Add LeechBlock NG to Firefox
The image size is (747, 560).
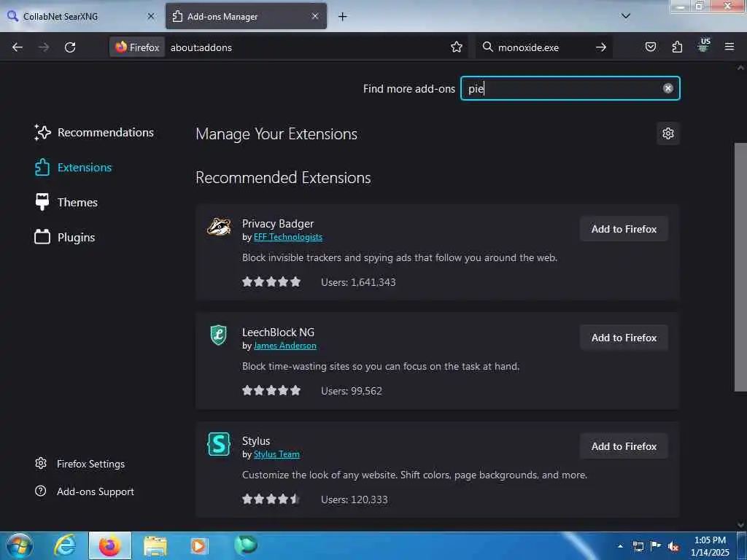(x=624, y=338)
